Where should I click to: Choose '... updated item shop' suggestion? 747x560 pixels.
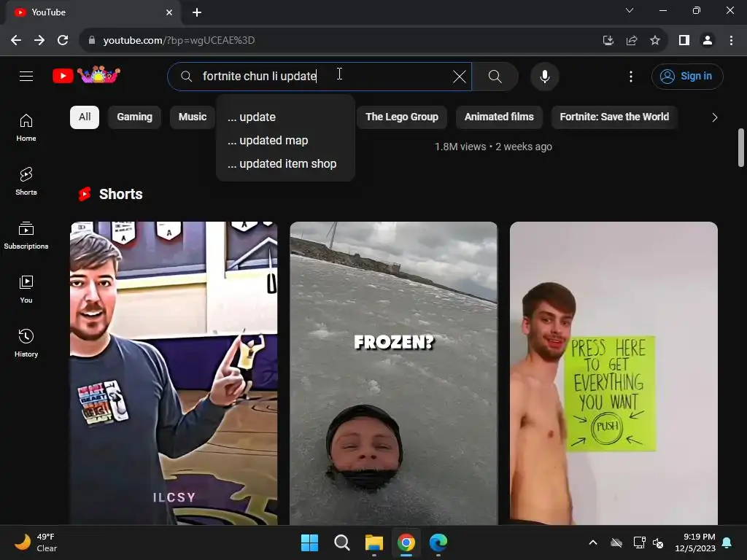(x=285, y=164)
